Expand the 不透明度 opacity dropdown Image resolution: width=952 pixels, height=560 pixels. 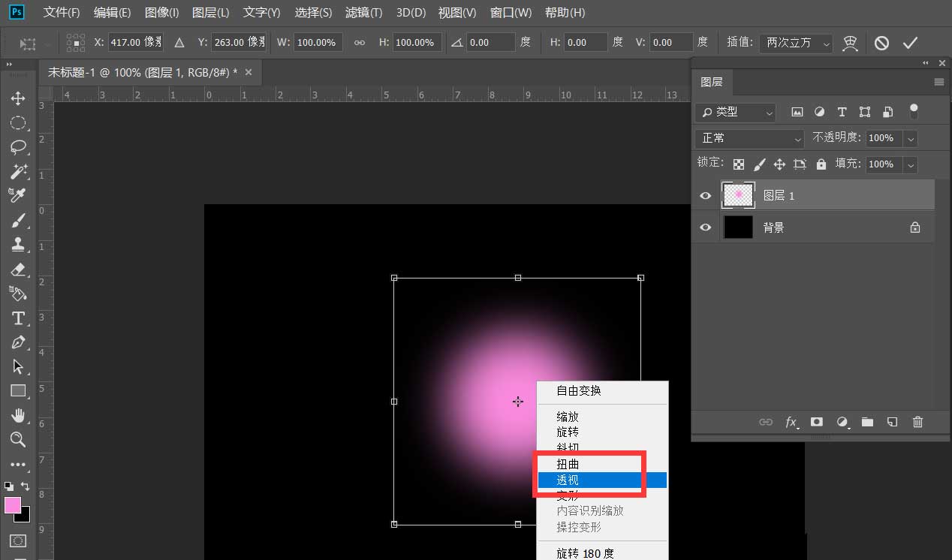click(910, 138)
